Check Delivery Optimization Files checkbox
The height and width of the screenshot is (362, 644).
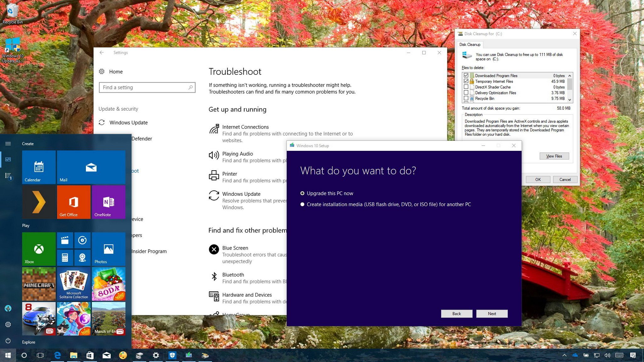(466, 92)
